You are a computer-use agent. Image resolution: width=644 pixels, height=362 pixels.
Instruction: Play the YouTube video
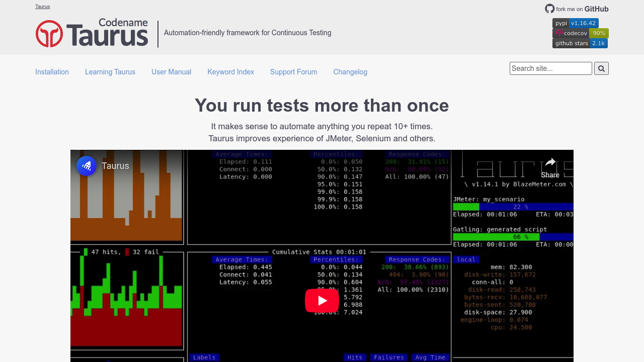click(x=322, y=301)
